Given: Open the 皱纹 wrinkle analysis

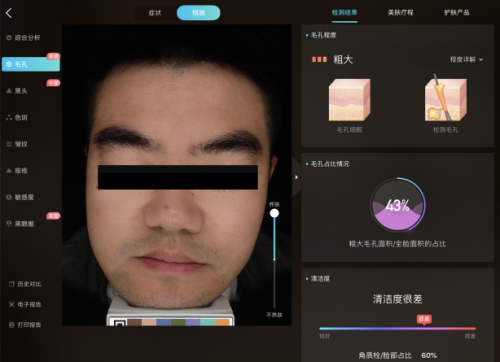Looking at the screenshot, I should (x=17, y=144).
